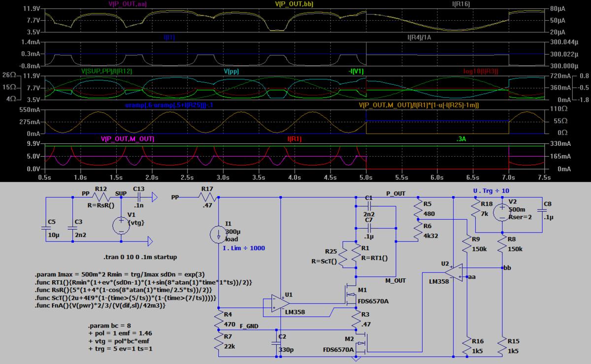Select the log10(I(R3)) trace label
Screen dimensions: 591x364
click(481, 71)
